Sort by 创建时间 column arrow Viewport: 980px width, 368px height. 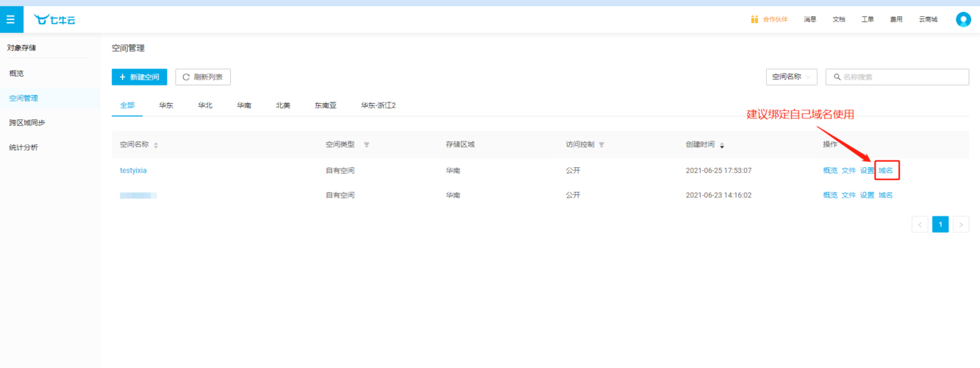point(722,145)
